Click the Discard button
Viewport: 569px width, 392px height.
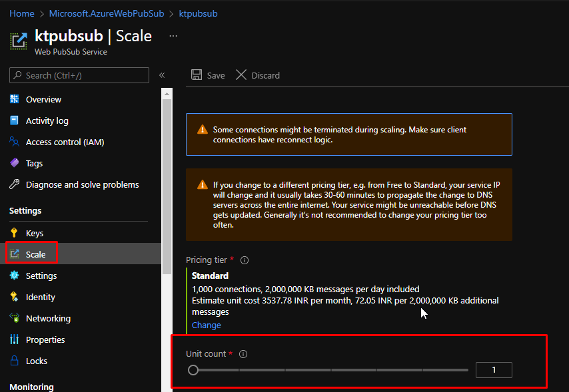[258, 75]
